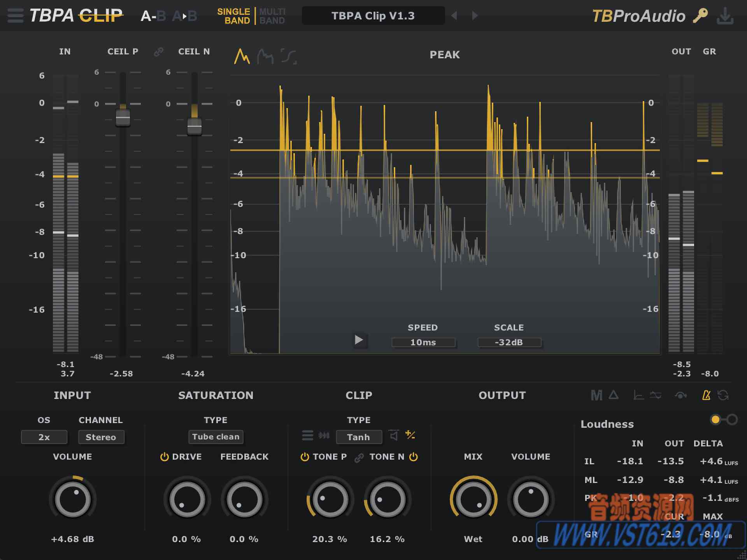The height and width of the screenshot is (560, 747).
Task: Click the M mono icon in output toolbar
Action: click(596, 395)
